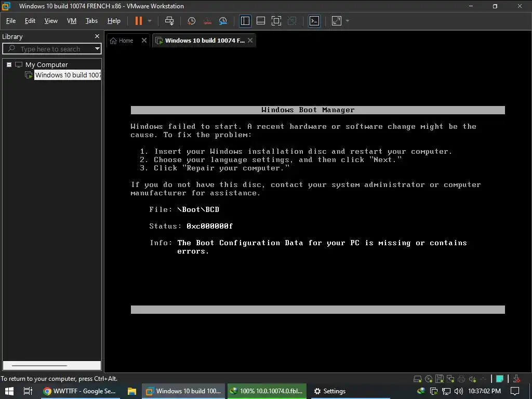Open the stretch mode dropdown arrow
Image resolution: width=532 pixels, height=399 pixels.
348,21
